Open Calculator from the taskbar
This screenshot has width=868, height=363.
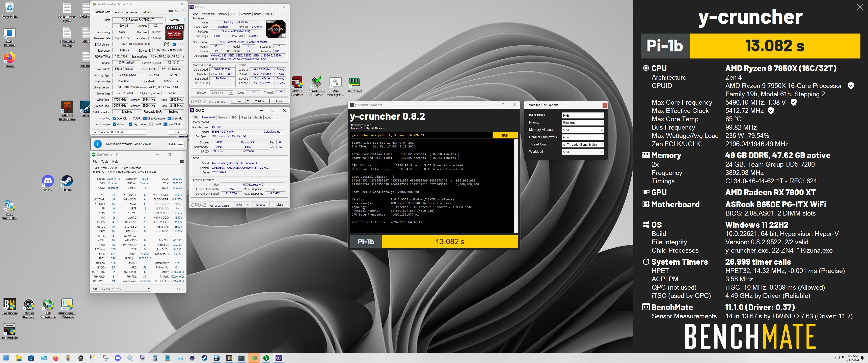pyautogui.click(x=155, y=358)
